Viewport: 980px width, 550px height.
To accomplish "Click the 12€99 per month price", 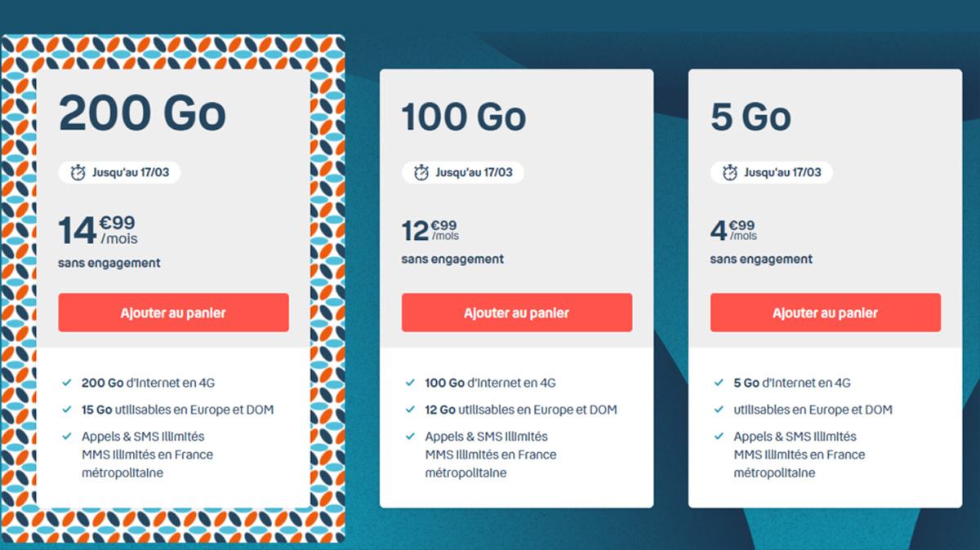I will click(430, 230).
